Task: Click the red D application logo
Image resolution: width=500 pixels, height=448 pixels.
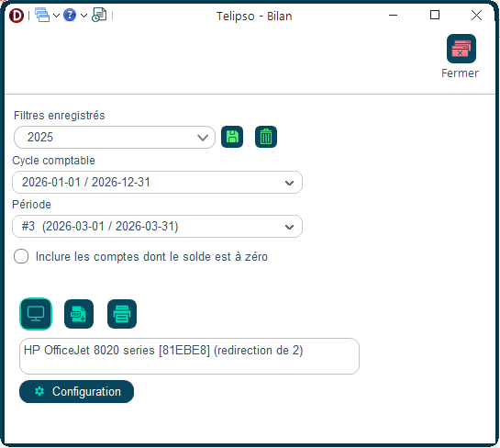Action: (x=17, y=16)
